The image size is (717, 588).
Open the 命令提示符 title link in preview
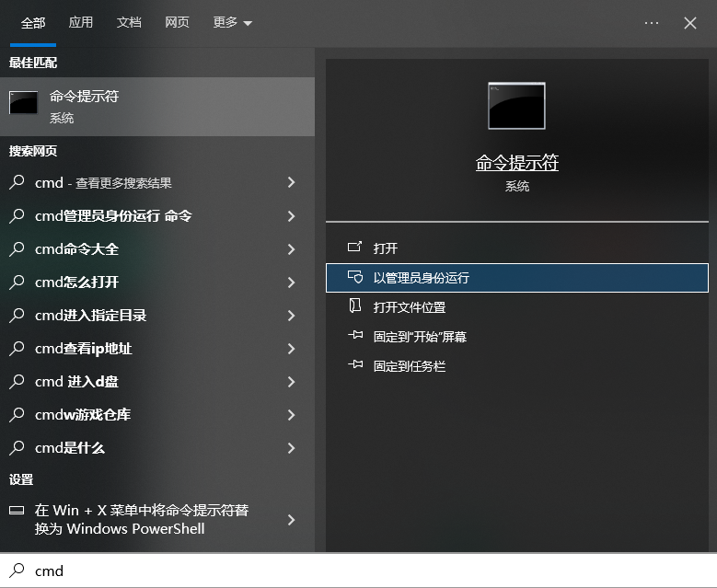(x=516, y=163)
